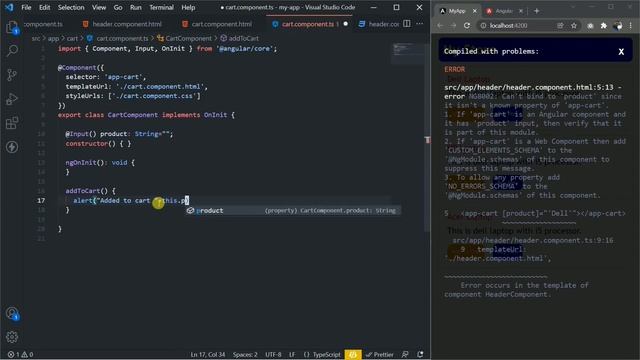The height and width of the screenshot is (360, 640).
Task: Open editor More Actions ellipsis
Action: [420, 24]
